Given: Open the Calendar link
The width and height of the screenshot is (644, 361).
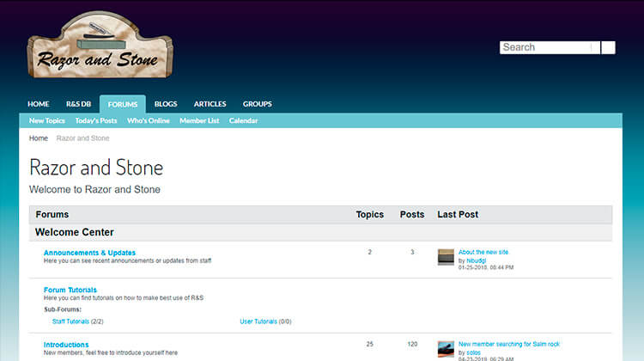Looking at the screenshot, I should coord(243,120).
